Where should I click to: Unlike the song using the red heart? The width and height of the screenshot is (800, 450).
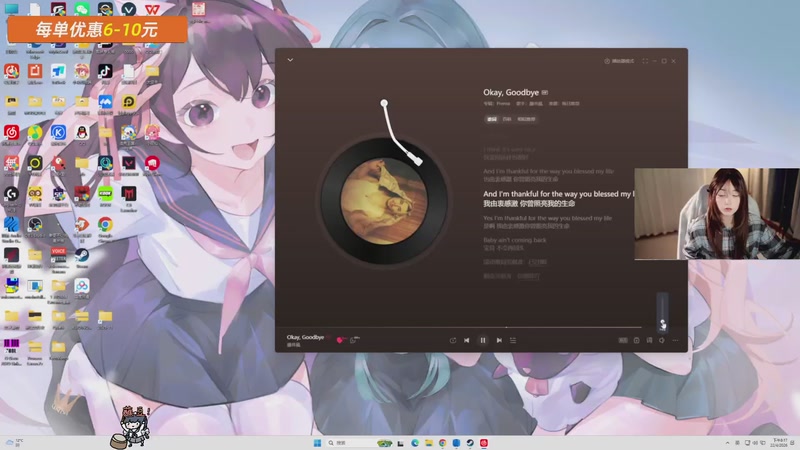pos(339,340)
